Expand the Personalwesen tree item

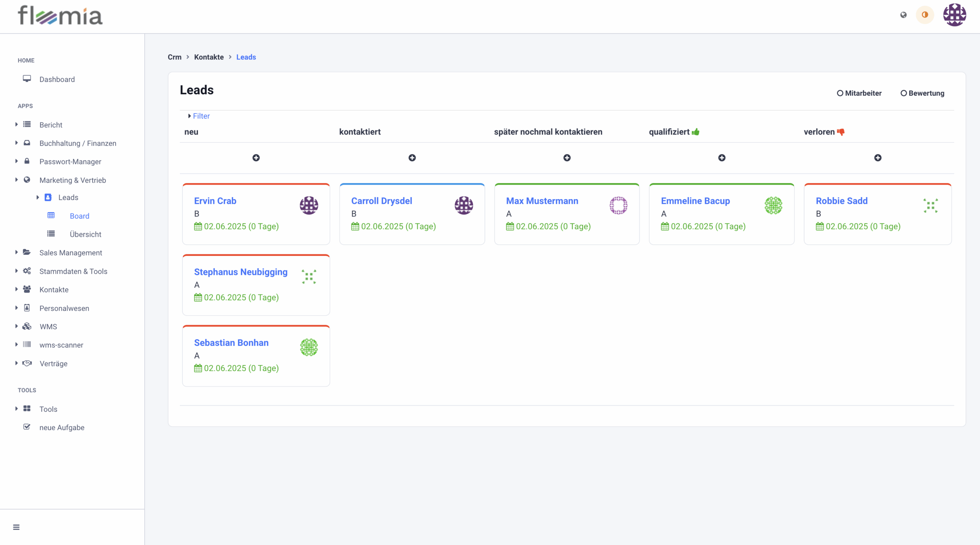(x=64, y=308)
